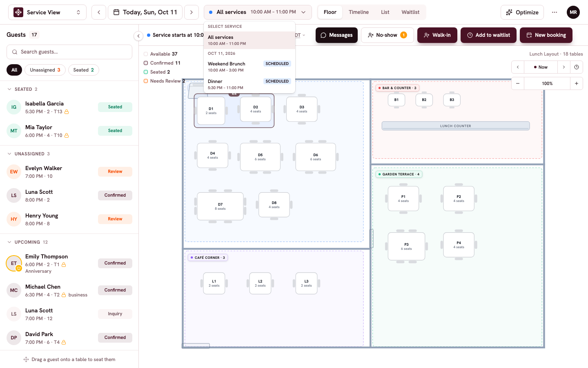Open date picker Today, Sun, Oct 11
Viewport: 588px width, 368px height.
tap(145, 12)
